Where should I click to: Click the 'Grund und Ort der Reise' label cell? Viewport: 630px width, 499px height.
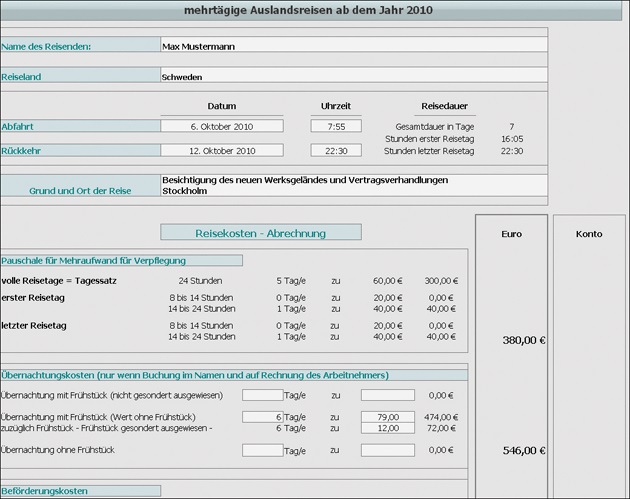tap(79, 189)
